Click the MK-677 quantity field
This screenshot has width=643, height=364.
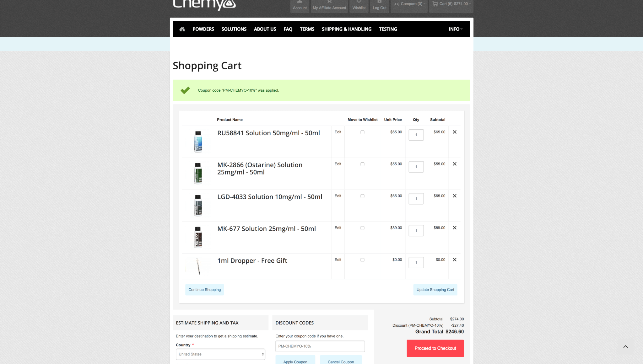416,231
